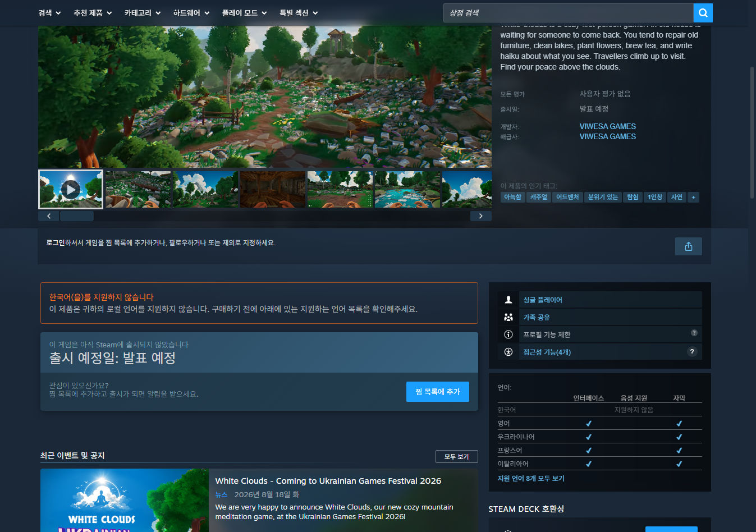Click the profile features info icon
756x532 pixels.
(508, 334)
